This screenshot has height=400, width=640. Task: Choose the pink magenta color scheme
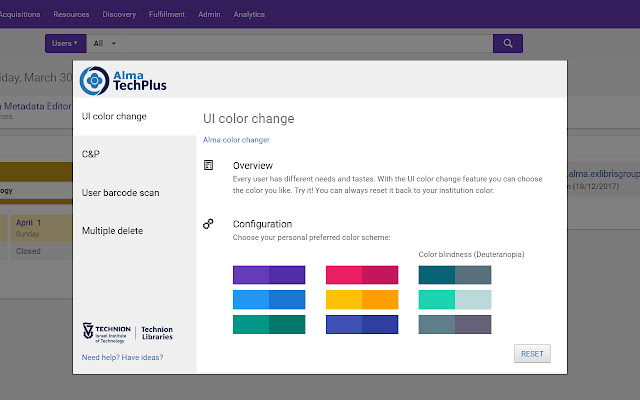pyautogui.click(x=362, y=275)
